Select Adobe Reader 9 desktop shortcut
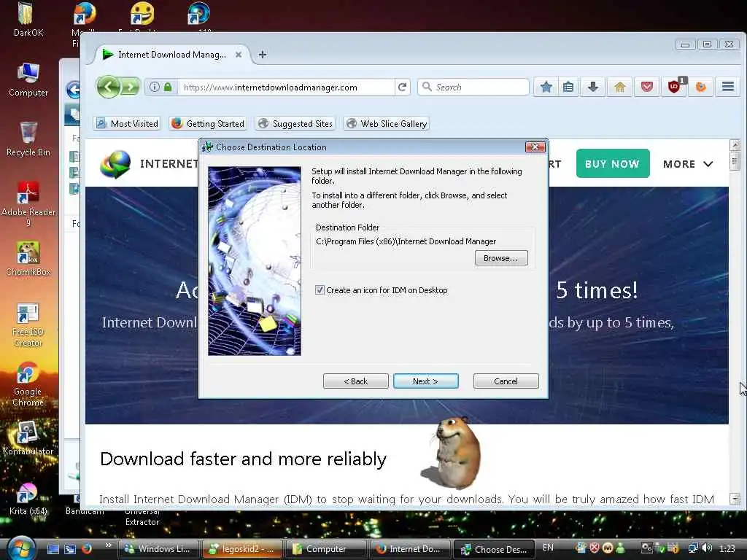 click(x=28, y=204)
